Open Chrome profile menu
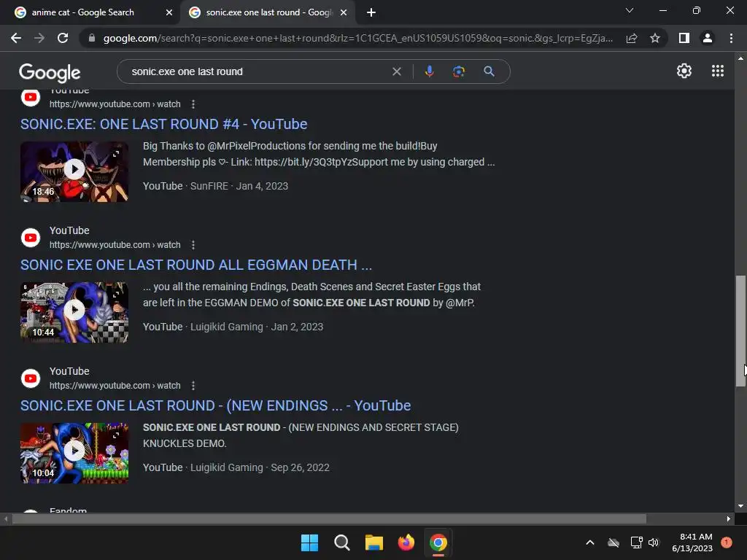 point(708,38)
